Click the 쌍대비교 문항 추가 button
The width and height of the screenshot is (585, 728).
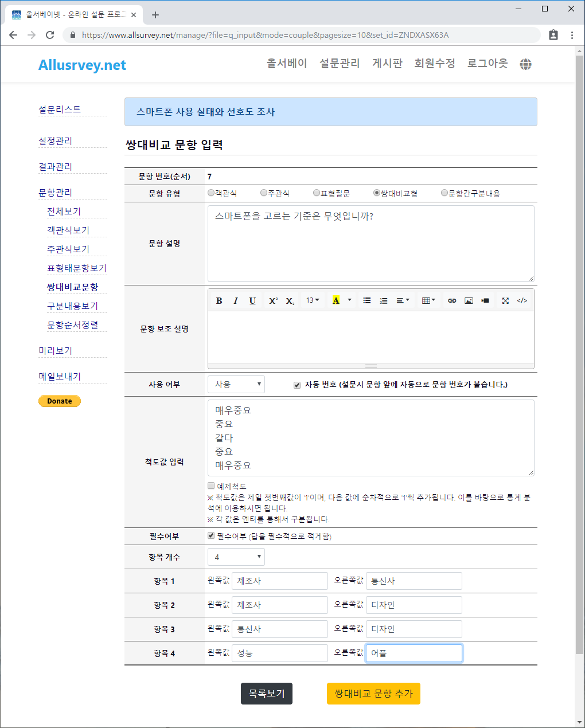373,693
